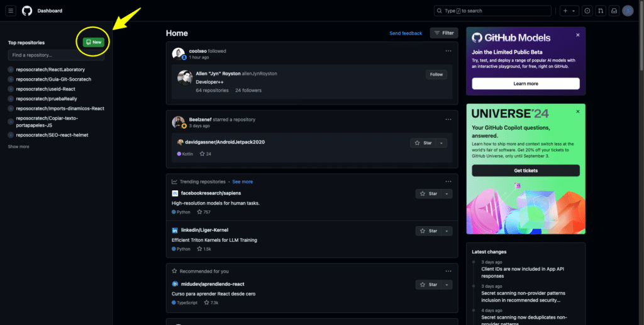Open the Issues icon in header
The image size is (644, 325).
587,11
